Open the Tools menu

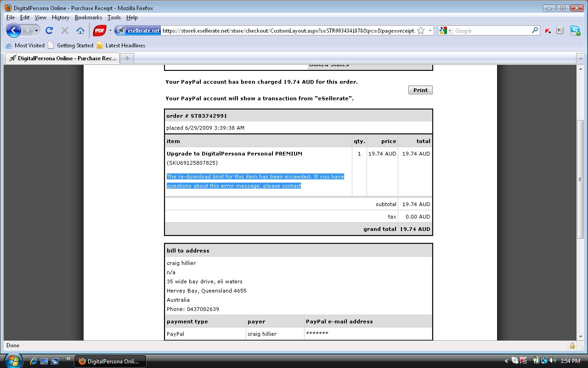pyautogui.click(x=114, y=17)
